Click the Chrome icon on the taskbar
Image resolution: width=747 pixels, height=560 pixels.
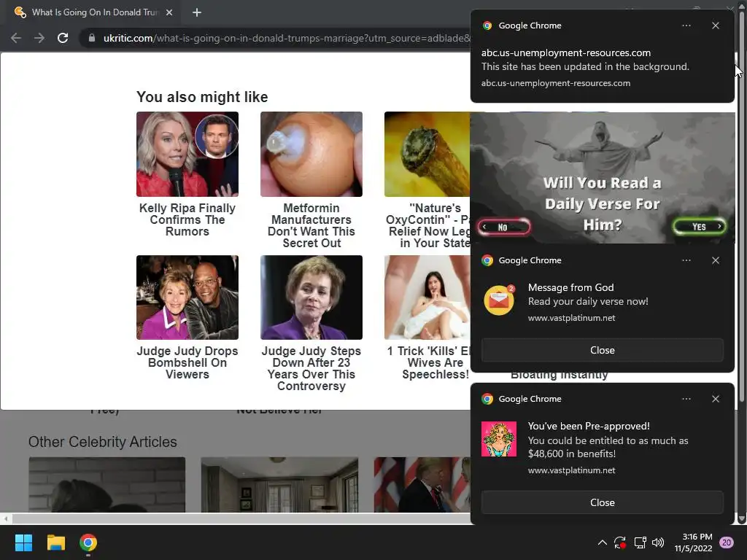[x=88, y=542]
